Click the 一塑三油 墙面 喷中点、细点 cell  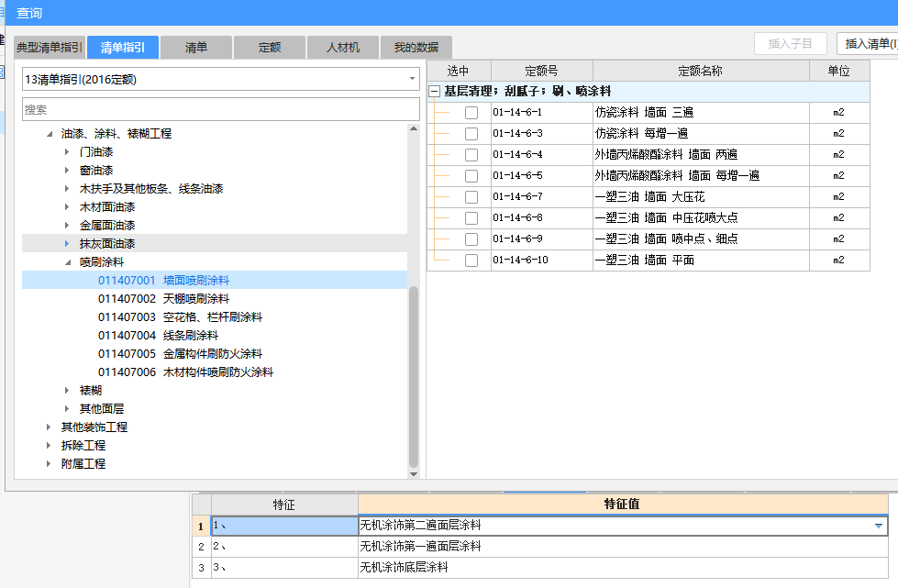pos(701,239)
